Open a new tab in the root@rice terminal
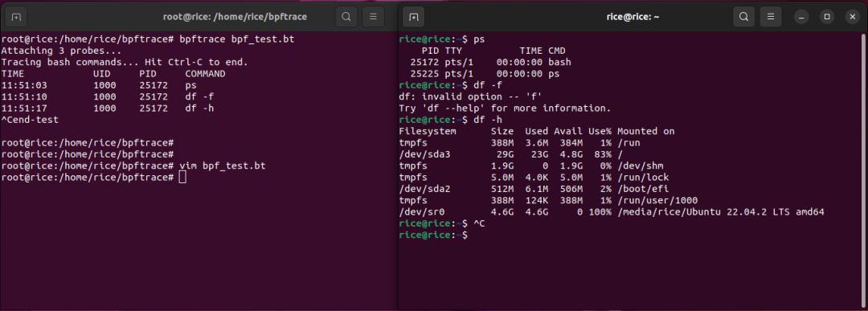 [17, 17]
